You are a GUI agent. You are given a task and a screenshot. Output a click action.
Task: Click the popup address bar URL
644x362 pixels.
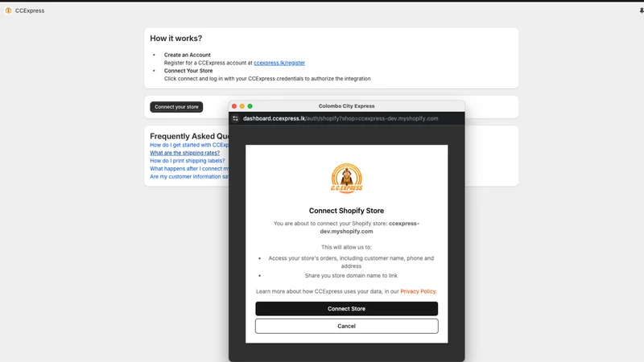point(341,118)
